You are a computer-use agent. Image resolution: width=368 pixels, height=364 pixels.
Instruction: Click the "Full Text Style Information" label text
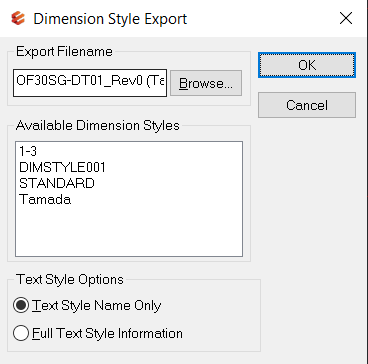[x=107, y=333]
